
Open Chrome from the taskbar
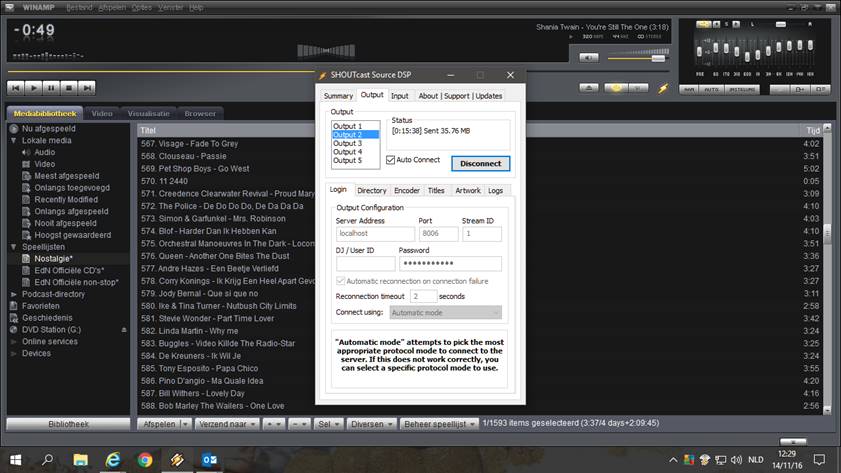[145, 460]
